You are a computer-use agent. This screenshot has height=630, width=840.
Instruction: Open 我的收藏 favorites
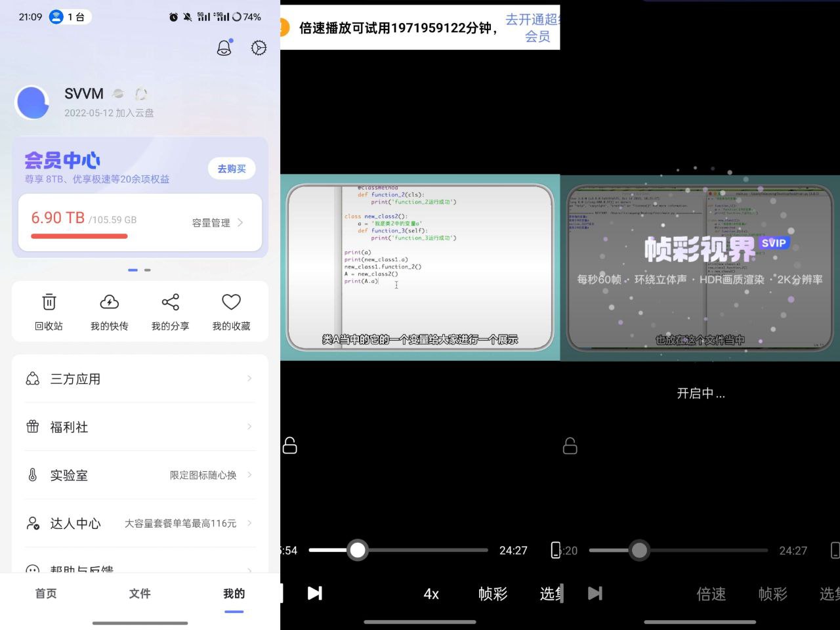point(231,311)
